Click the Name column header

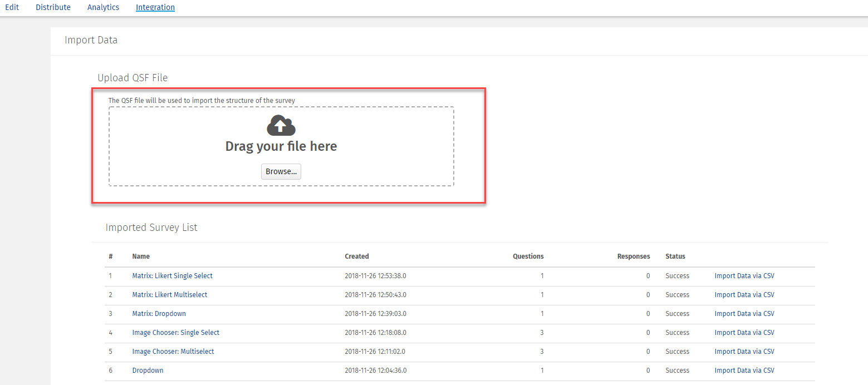click(140, 256)
